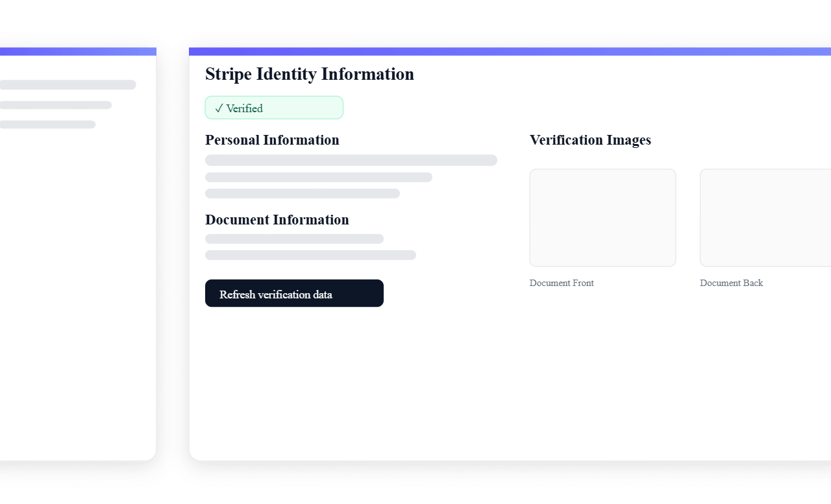Select the third Personal Information loading row
831x504 pixels.
pyautogui.click(x=303, y=193)
